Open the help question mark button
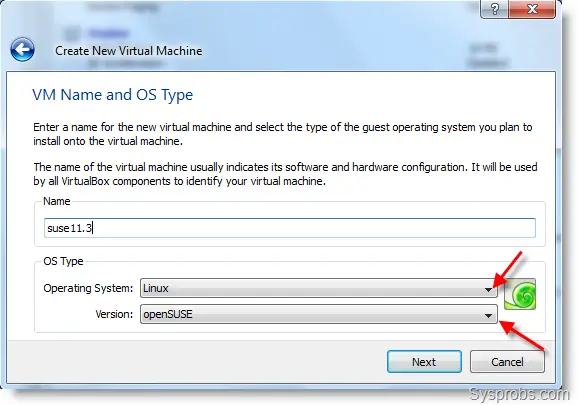The width and height of the screenshot is (578, 405). click(494, 8)
